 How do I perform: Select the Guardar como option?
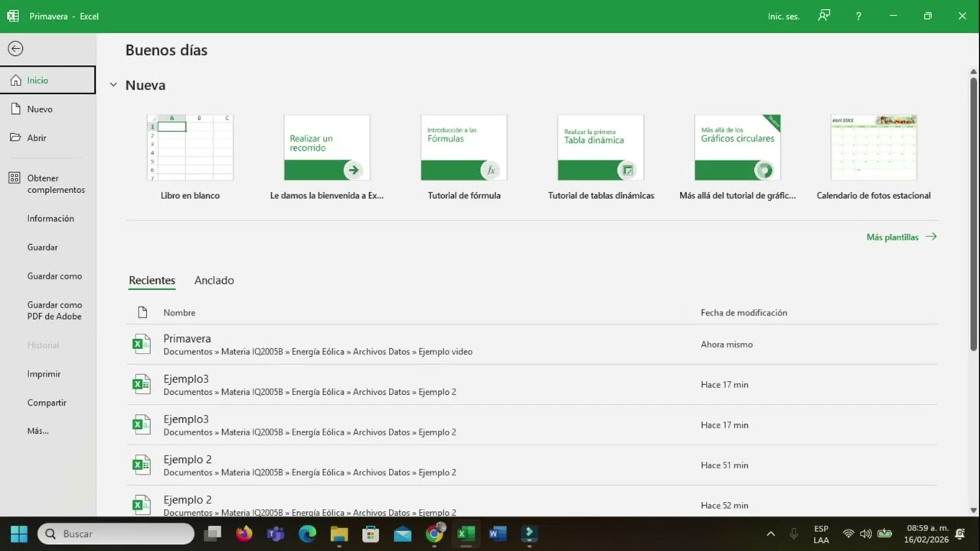[47, 276]
